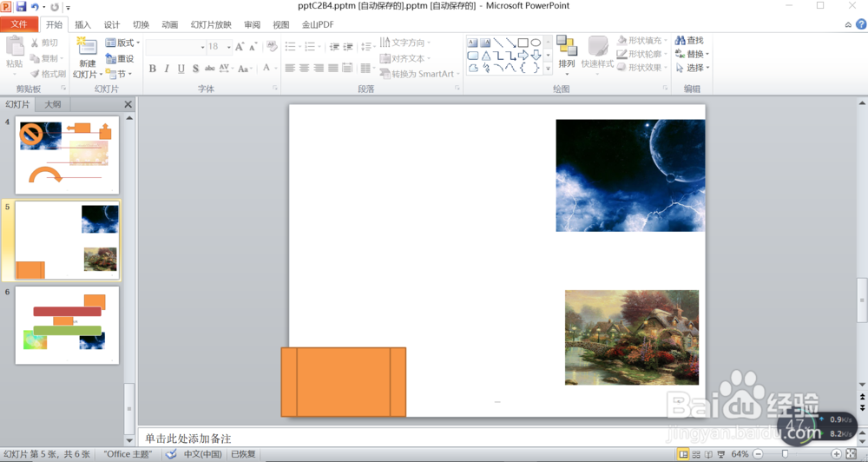Click the notes area 单击此处添加备注
Viewport: 868px width, 462px height.
188,439
